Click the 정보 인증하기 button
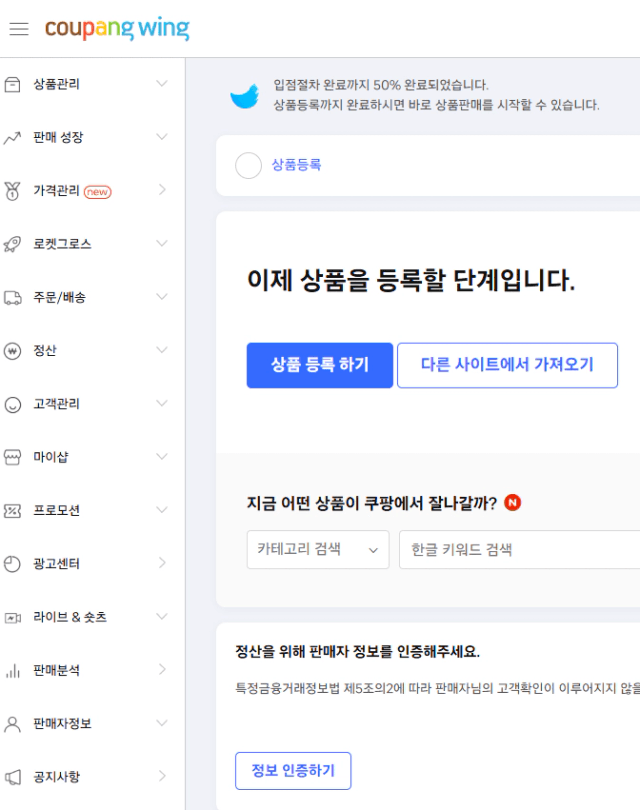 (293, 771)
